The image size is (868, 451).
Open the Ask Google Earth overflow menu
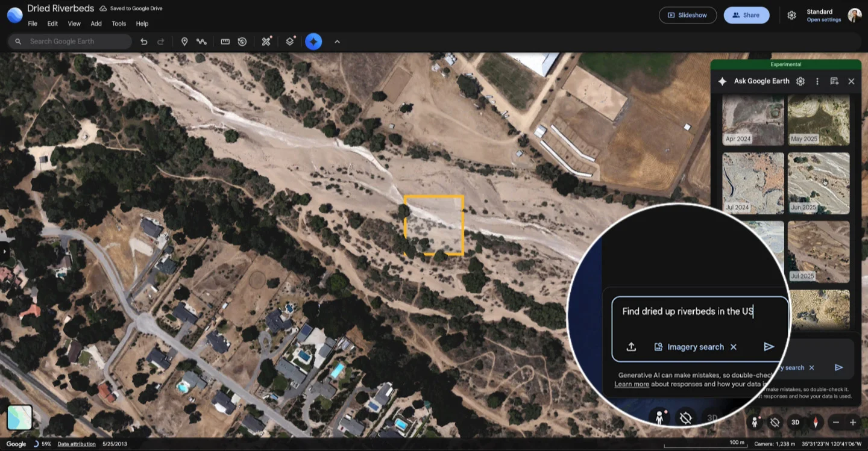(817, 81)
